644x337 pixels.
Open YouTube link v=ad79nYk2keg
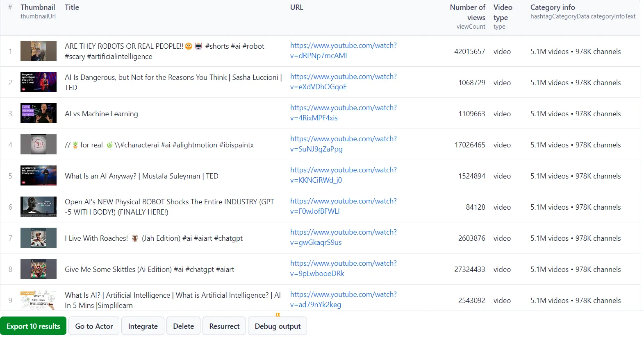tap(344, 300)
